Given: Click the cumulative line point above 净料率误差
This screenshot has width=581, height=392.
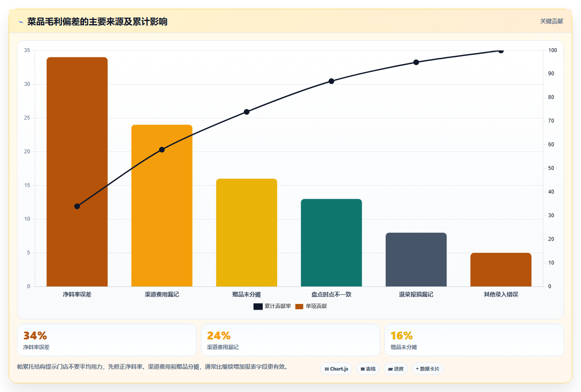Looking at the screenshot, I should tap(77, 206).
